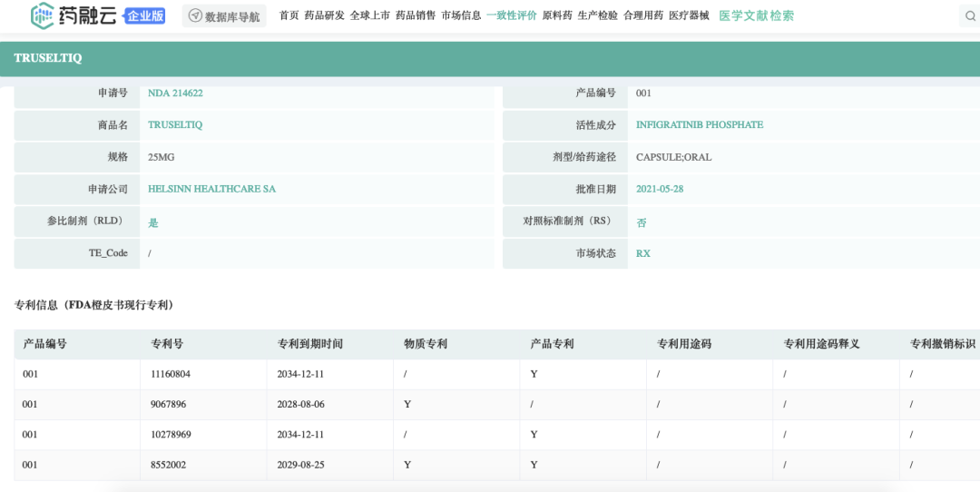Click the 物质专利 column header
Viewport: 980px width, 492px height.
(x=426, y=344)
